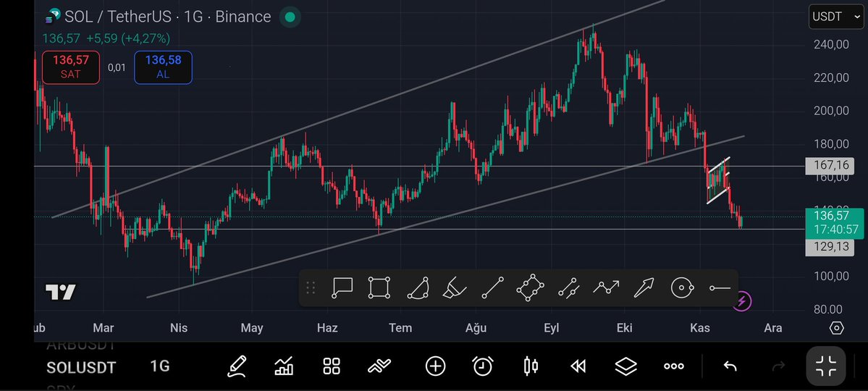
Task: Undo last action with back arrow
Action: (730, 366)
